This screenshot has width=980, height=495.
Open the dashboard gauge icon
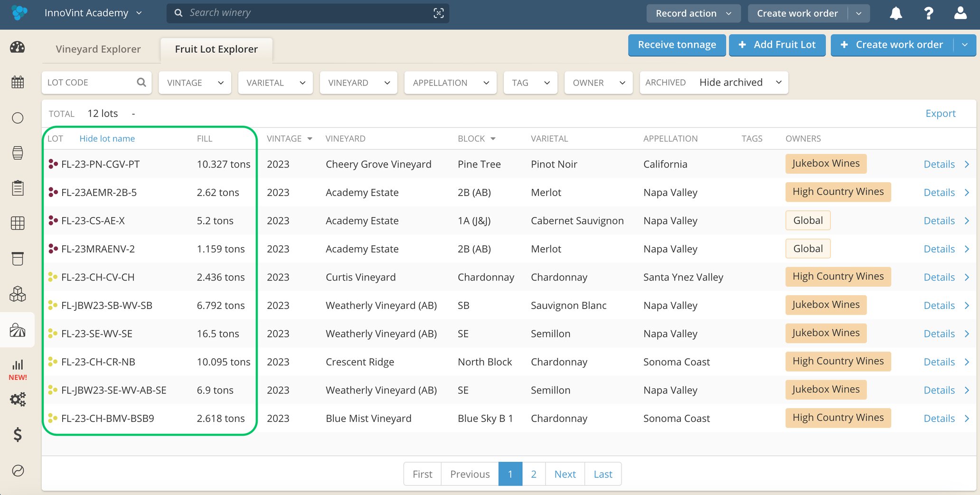18,47
